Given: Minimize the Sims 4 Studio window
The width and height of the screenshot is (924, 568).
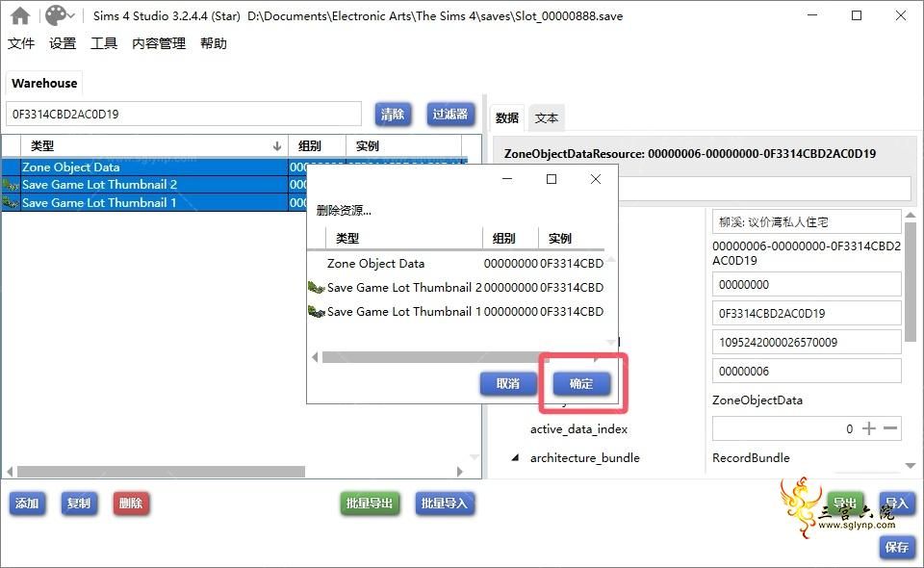Looking at the screenshot, I should (x=812, y=15).
